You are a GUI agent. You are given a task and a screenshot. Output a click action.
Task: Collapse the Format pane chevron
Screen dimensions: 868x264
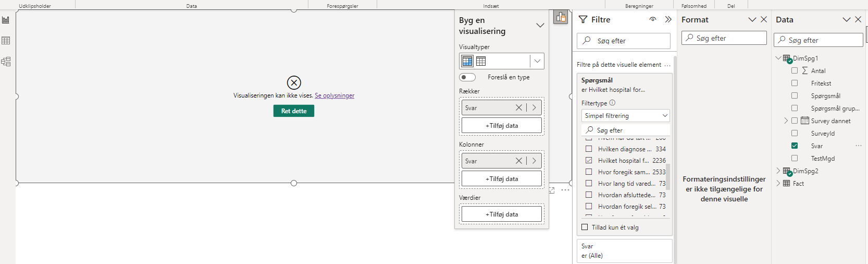(752, 19)
